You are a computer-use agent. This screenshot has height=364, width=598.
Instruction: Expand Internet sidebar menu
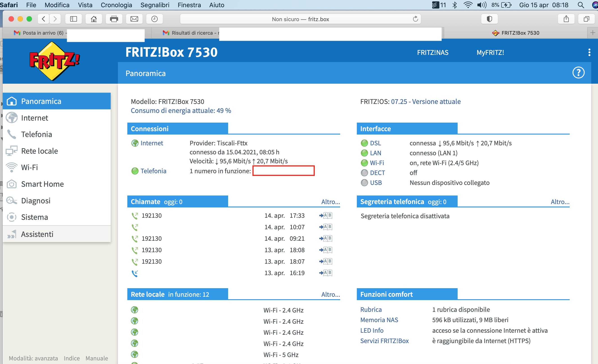click(57, 118)
